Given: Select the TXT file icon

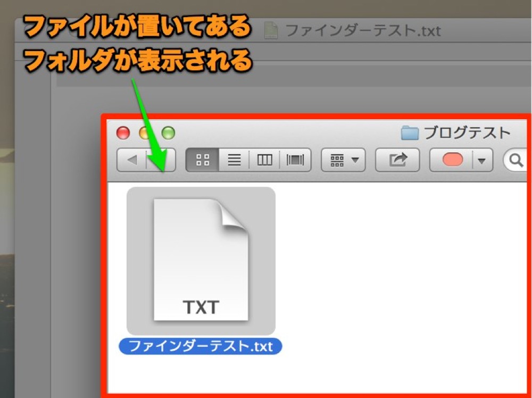Looking at the screenshot, I should coord(201,260).
